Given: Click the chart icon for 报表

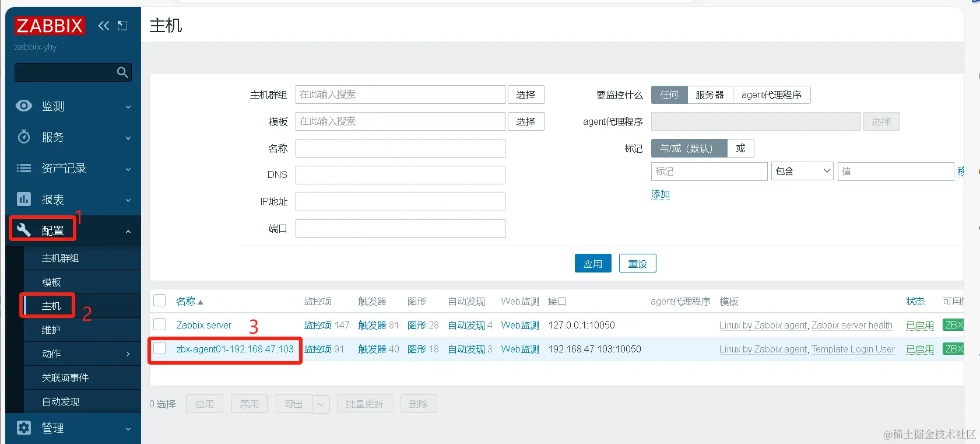Looking at the screenshot, I should tap(24, 199).
